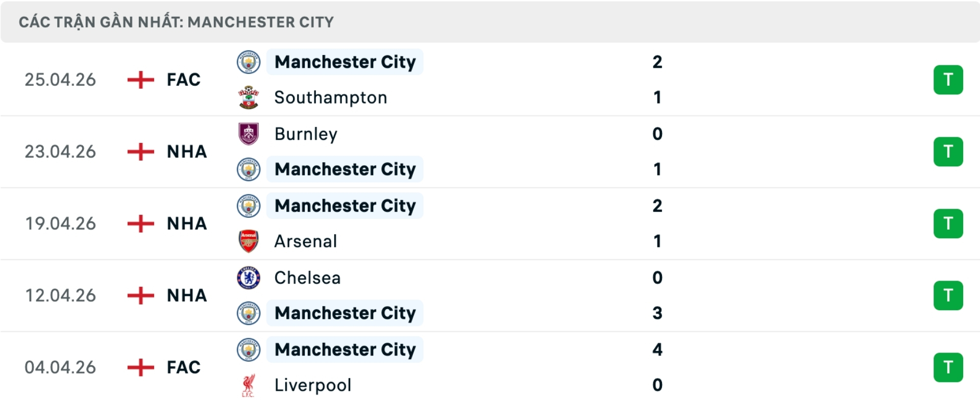Click the Chelsea club crest icon
This screenshot has width=980, height=404.
click(x=249, y=277)
